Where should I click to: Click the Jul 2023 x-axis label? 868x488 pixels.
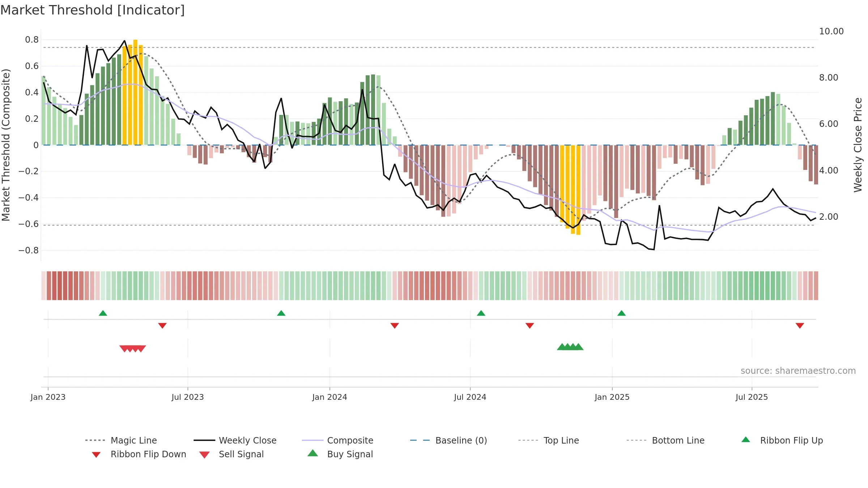click(188, 397)
